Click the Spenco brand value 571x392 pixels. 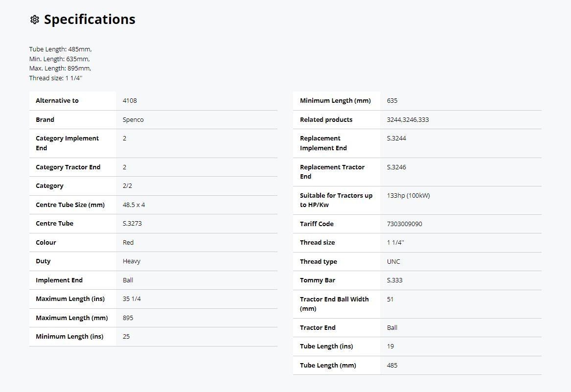click(133, 119)
